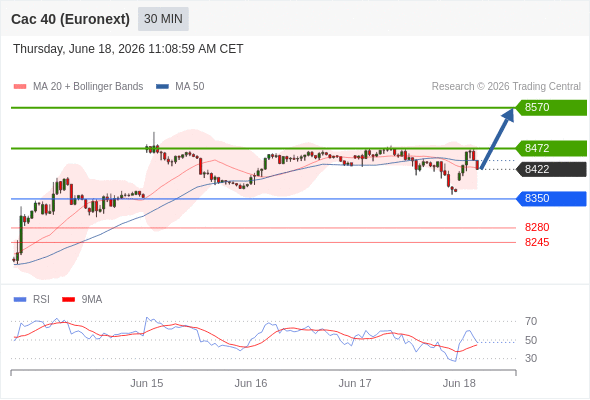
Task: Click the blue upward forecast arrow
Action: 497,138
